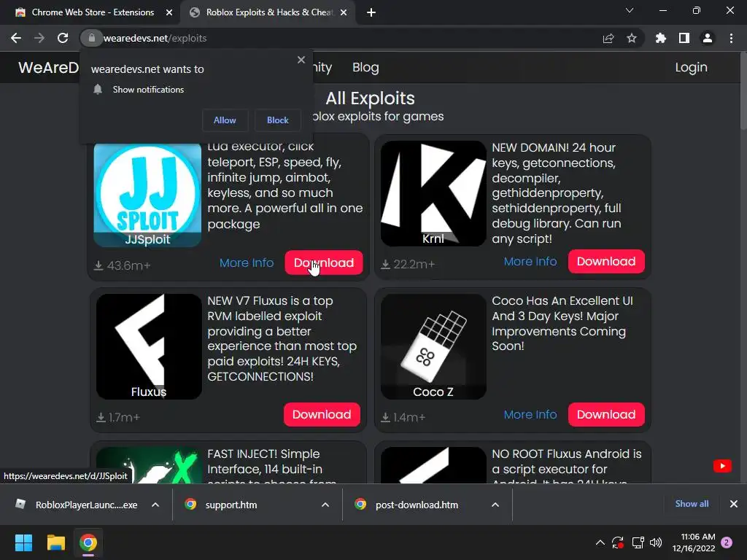
Task: Download Krnl
Action: [x=606, y=261]
